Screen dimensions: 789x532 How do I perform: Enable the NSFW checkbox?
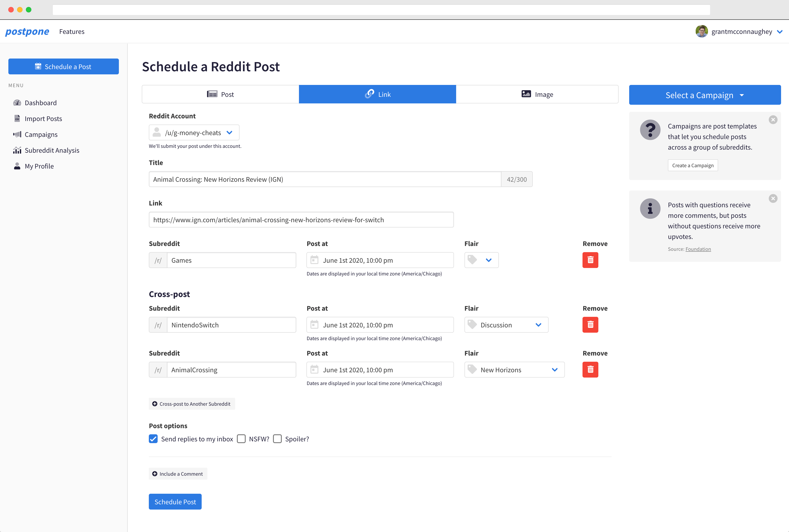(x=241, y=439)
